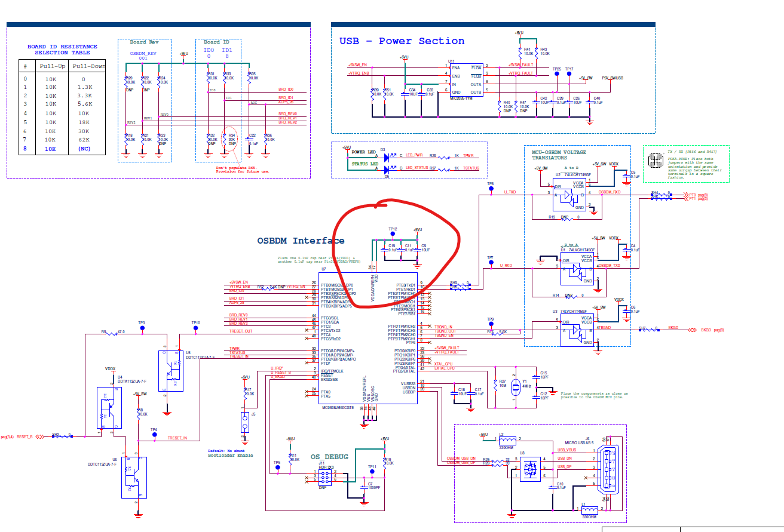The image size is (784, 532).
Task: Select the U11 MIC2026-1YM chip body
Action: (467, 81)
